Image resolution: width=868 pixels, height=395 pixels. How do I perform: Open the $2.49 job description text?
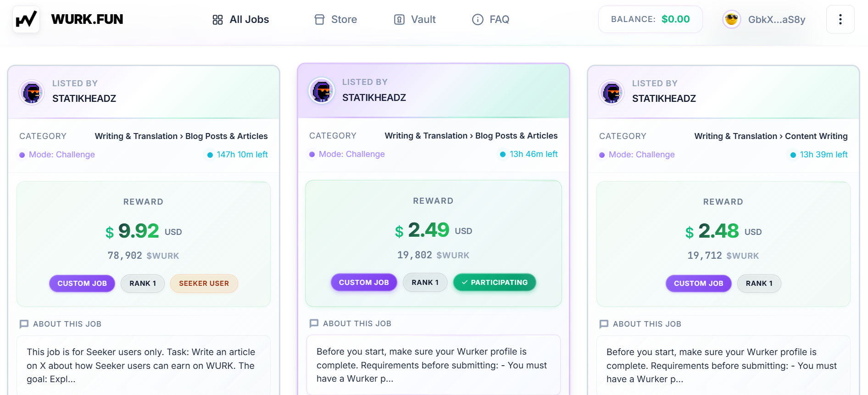coord(434,365)
